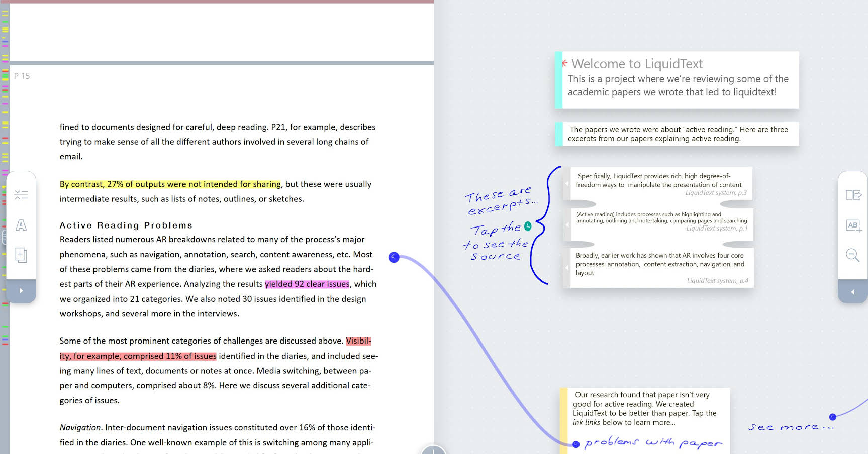Add a text comment box with AB+ icon
868x454 pixels.
point(853,226)
